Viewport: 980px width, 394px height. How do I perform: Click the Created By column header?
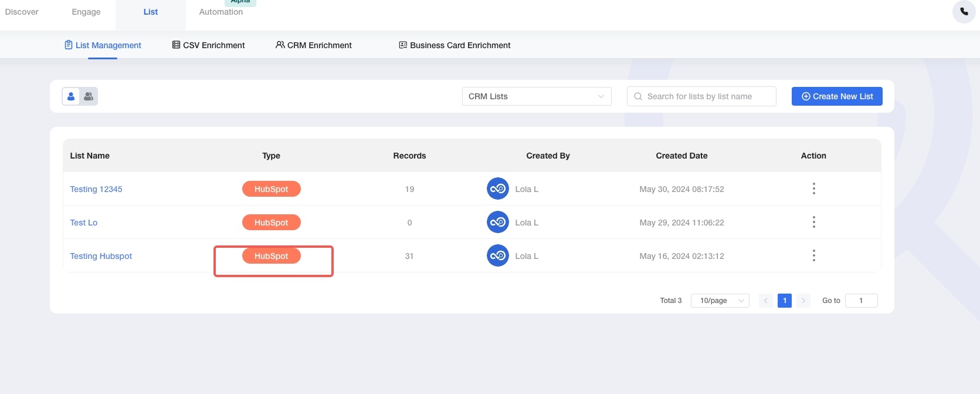[548, 156]
